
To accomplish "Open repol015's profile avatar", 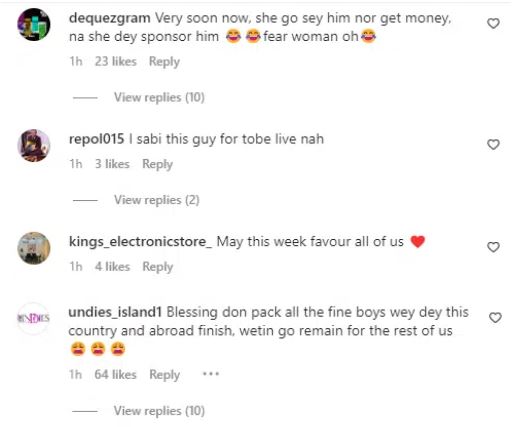I will [34, 146].
